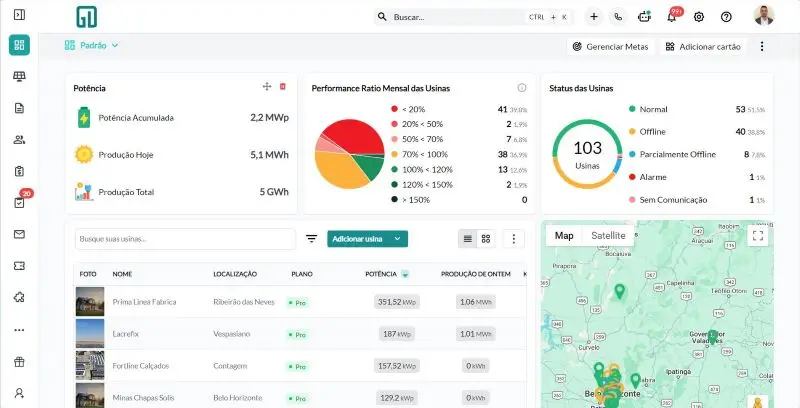The image size is (800, 408).
Task: Open the filter icon beside plant search
Action: pos(312,239)
